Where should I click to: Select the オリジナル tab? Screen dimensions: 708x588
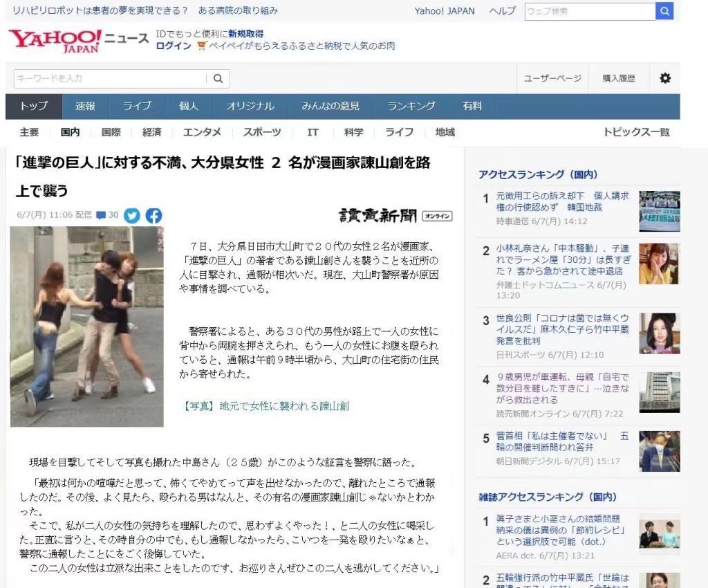tap(250, 106)
